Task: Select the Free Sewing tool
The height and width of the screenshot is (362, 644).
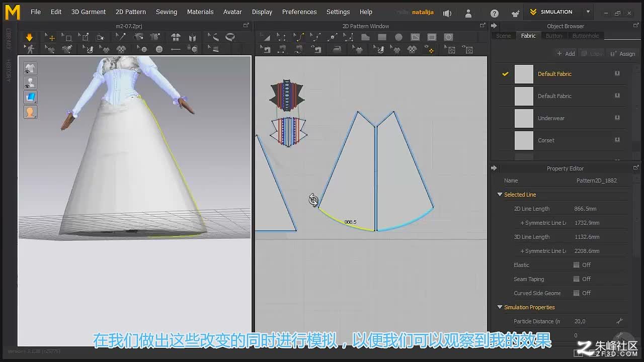Action: pos(299,49)
